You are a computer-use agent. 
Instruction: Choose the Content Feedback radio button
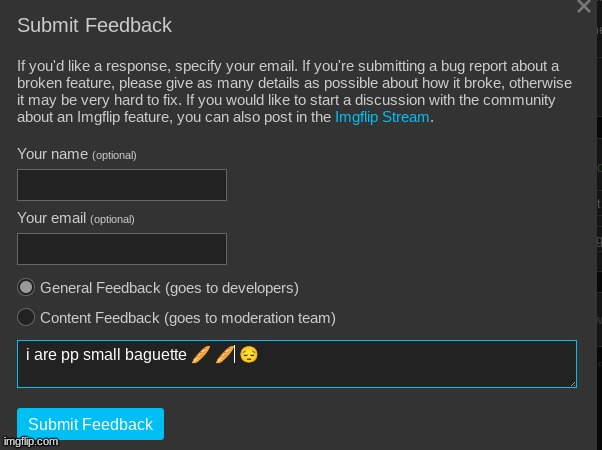(x=27, y=318)
